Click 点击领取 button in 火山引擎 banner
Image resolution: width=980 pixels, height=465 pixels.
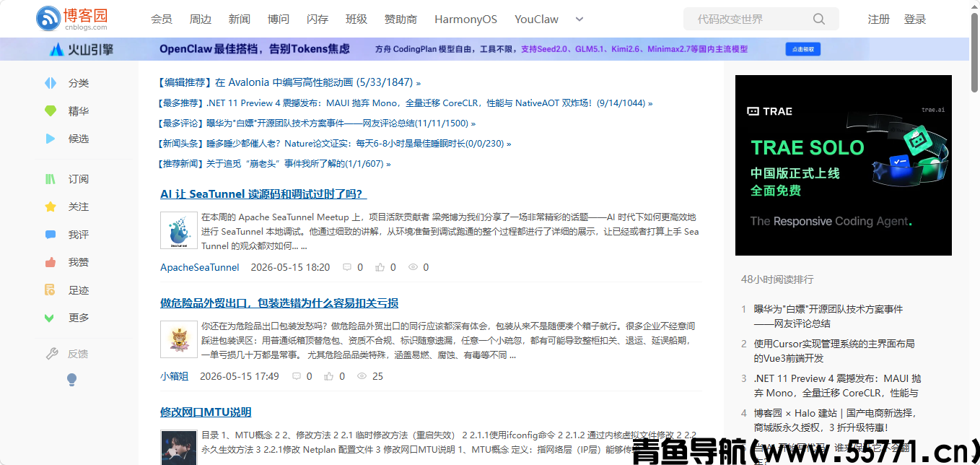803,49
